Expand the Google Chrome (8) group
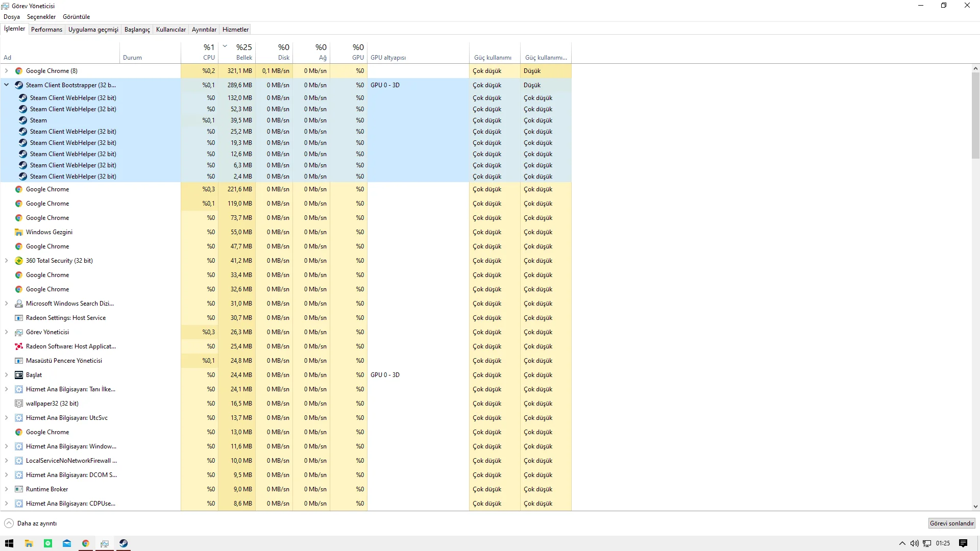 pos(7,71)
